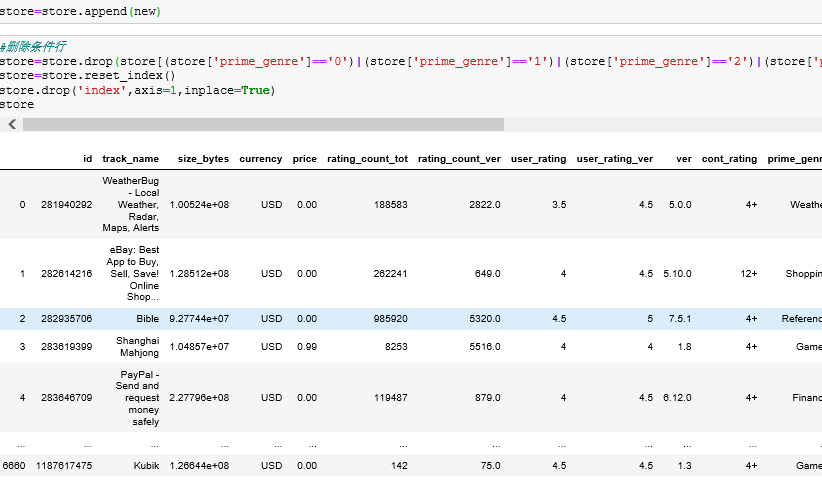Click the rating count 188583
The image size is (822, 482).
pos(391,205)
